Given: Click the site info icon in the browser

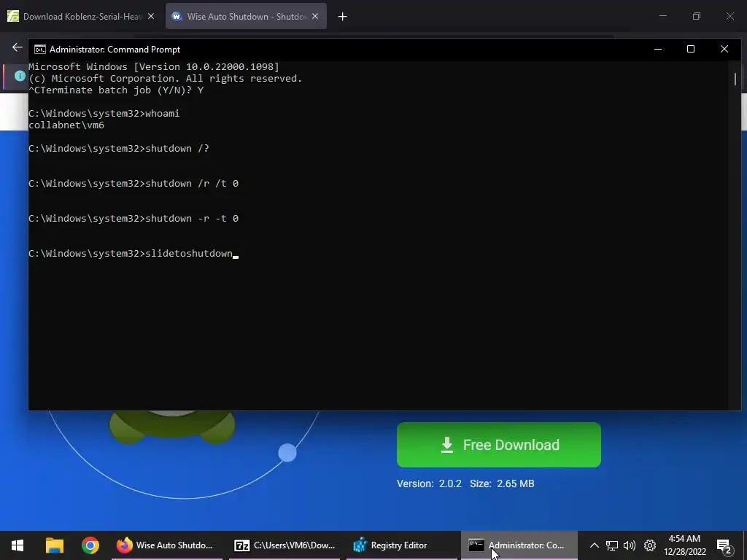Looking at the screenshot, I should 20,76.
